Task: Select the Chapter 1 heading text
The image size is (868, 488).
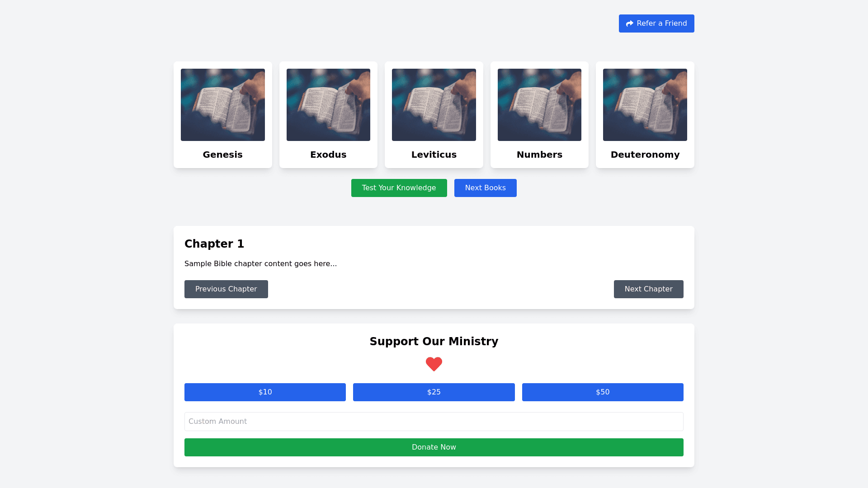Action: (214, 244)
